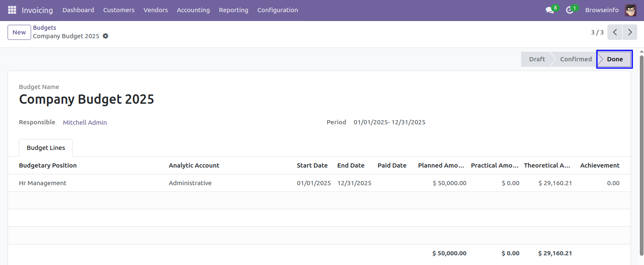Open the activities clock icon

tap(570, 10)
